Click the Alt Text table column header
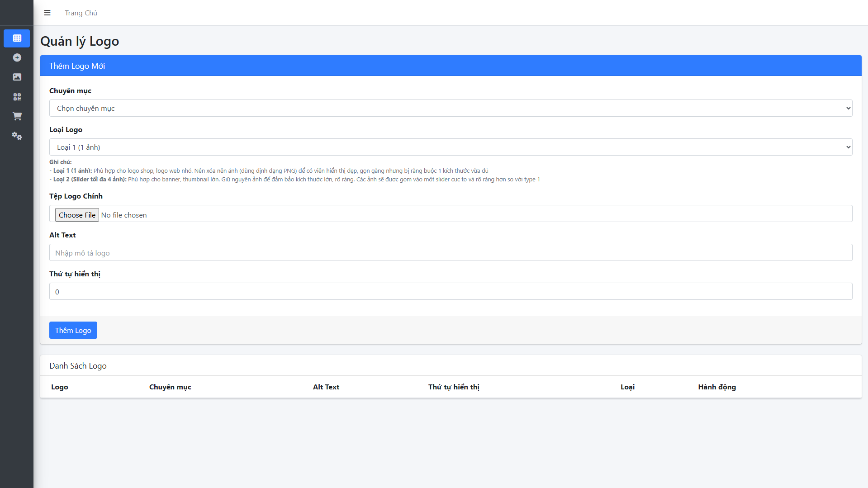868x488 pixels. click(x=326, y=387)
